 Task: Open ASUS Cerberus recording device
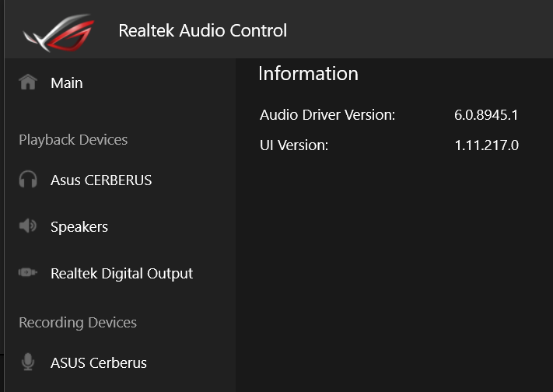pos(99,362)
